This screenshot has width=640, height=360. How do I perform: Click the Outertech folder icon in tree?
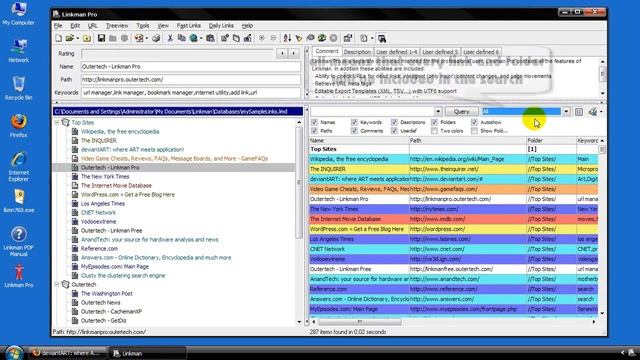tap(65, 284)
